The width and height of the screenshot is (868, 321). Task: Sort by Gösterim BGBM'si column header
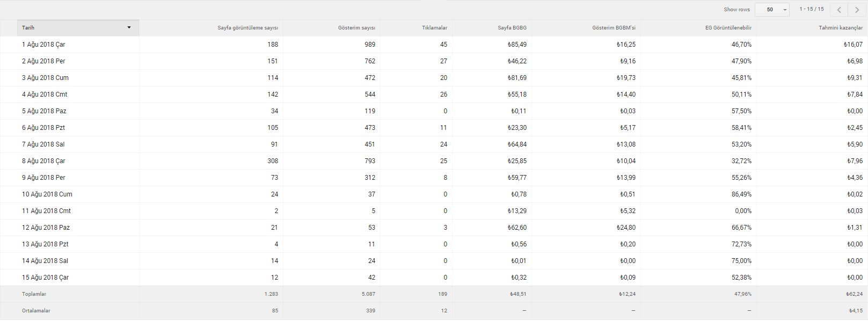click(614, 28)
